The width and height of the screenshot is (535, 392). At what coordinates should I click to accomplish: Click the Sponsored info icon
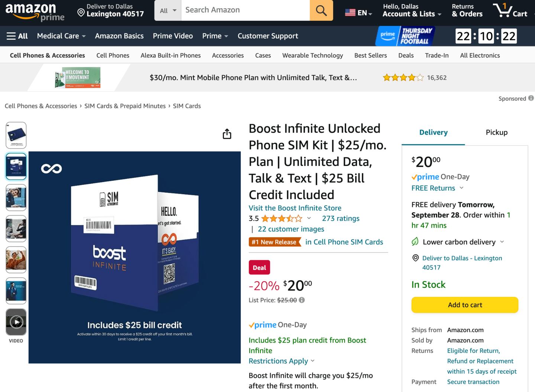pos(531,98)
